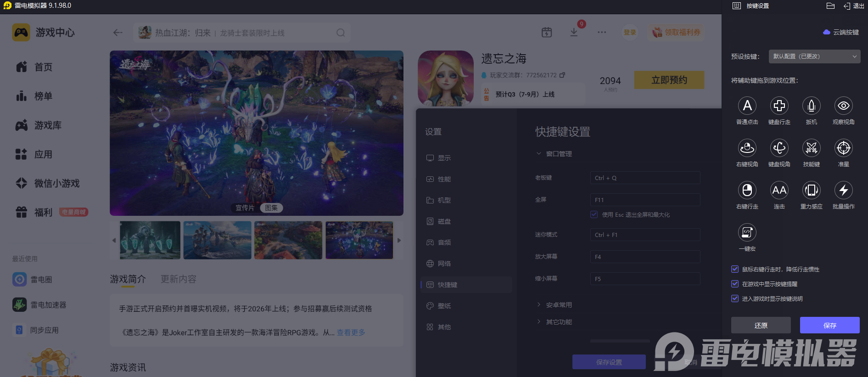Click the 放大屏幕 F4 shortcut field

point(645,257)
